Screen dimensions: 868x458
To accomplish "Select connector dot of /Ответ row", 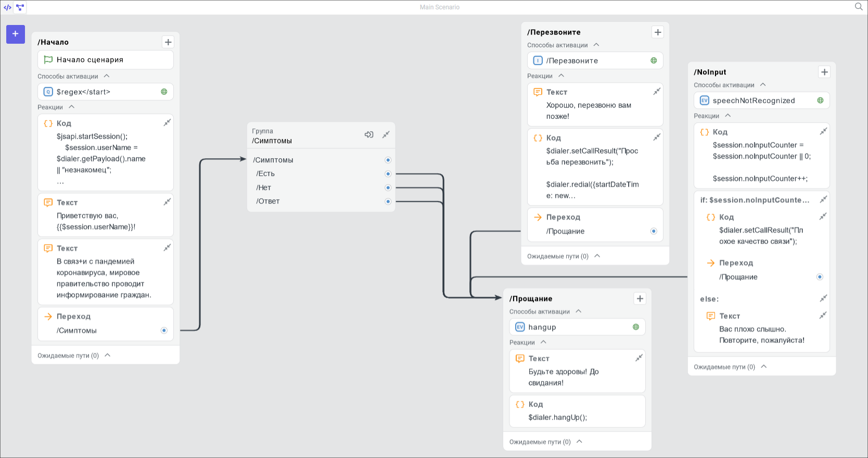I will click(x=388, y=201).
